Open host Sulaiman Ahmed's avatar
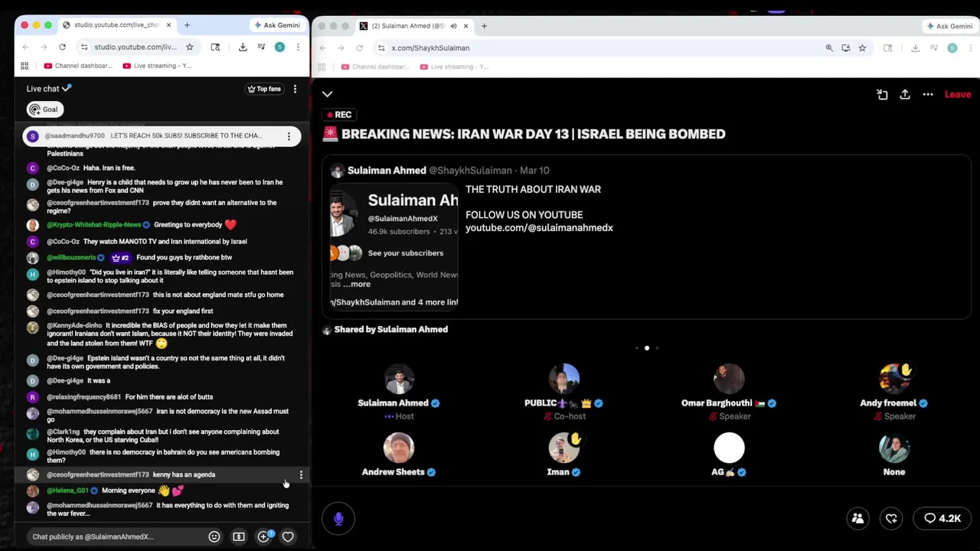 click(399, 379)
